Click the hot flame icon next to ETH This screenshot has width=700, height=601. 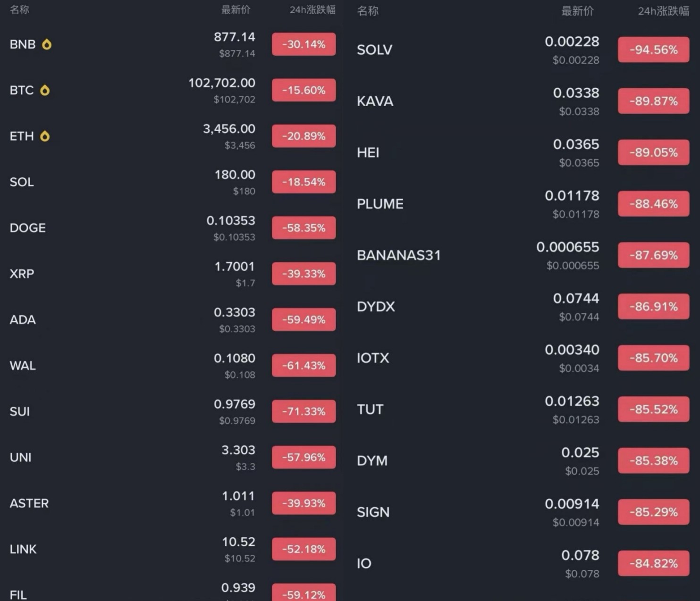[x=45, y=136]
